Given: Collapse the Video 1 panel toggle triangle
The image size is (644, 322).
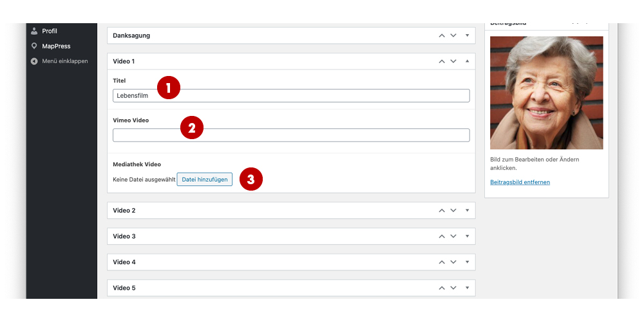Looking at the screenshot, I should (467, 61).
